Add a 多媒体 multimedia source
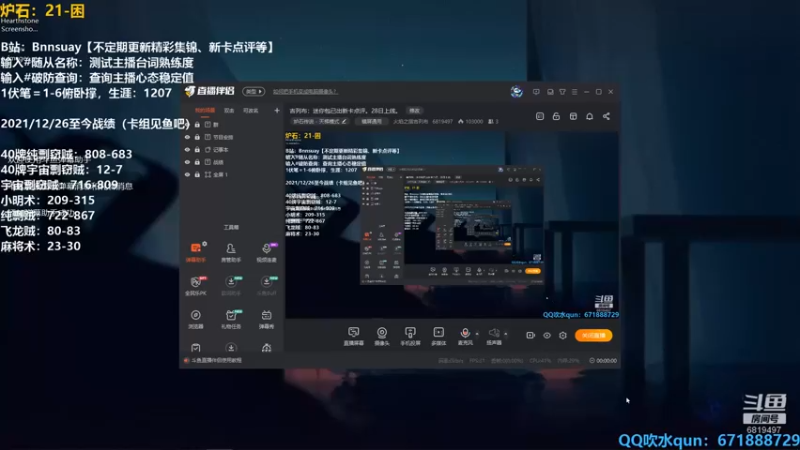This screenshot has height=450, width=800. [438, 336]
